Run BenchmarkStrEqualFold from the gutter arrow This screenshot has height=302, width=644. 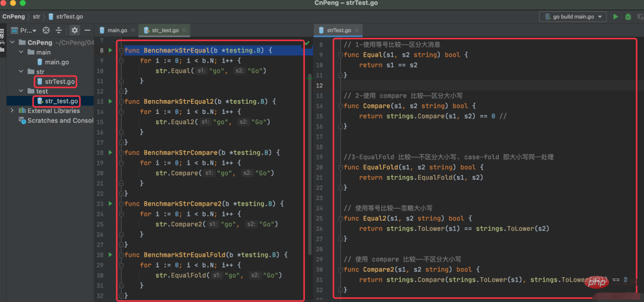tap(110, 255)
